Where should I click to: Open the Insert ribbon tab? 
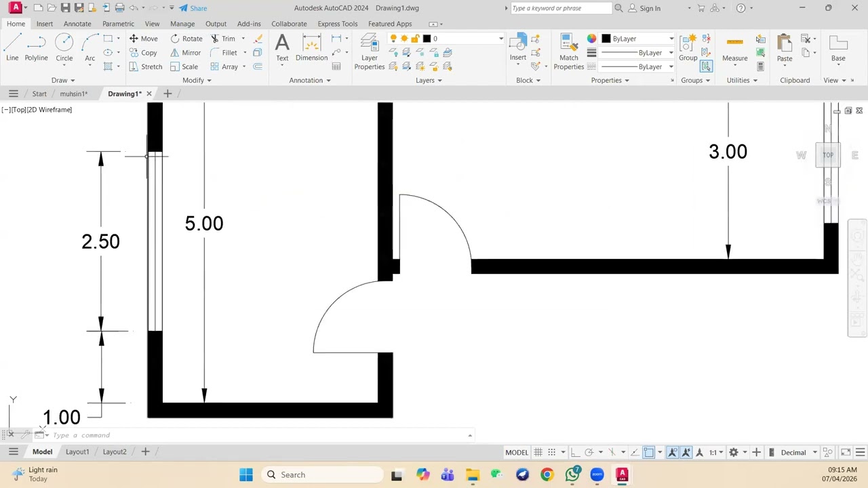pyautogui.click(x=45, y=24)
